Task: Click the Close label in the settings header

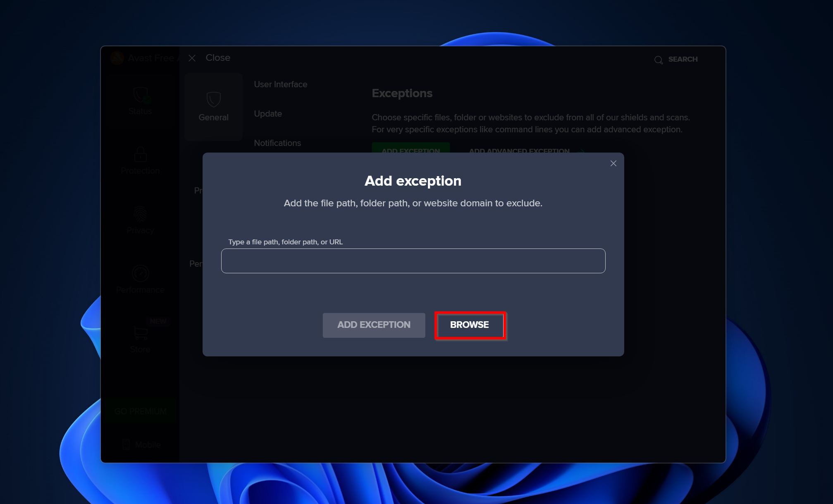Action: click(218, 58)
